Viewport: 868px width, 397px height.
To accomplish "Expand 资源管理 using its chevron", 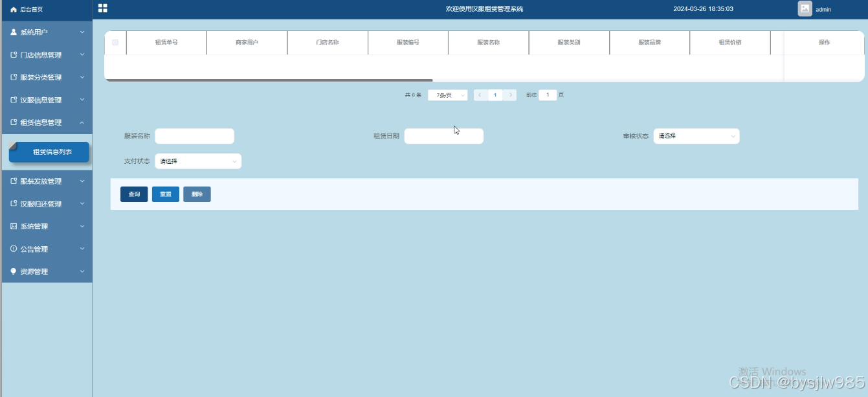I will pyautogui.click(x=82, y=271).
